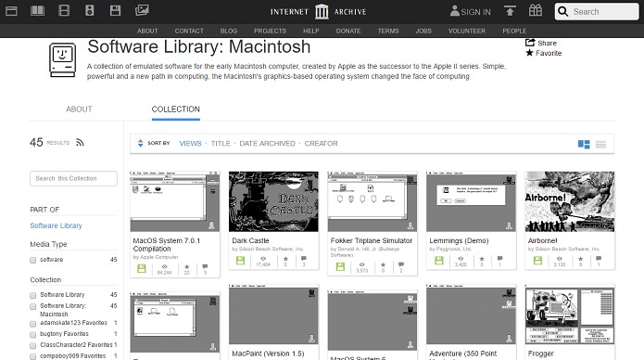
Task: Click the Share icon
Action: tap(530, 43)
